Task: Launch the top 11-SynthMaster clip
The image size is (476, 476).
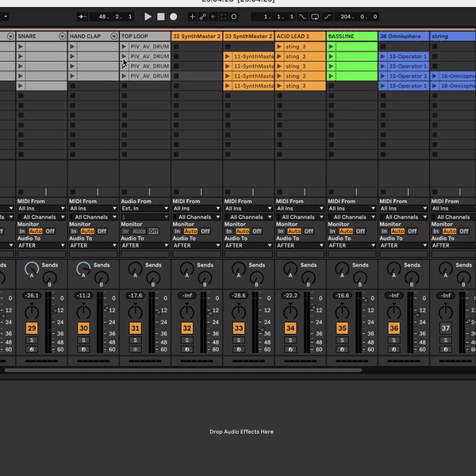Action: click(x=228, y=56)
